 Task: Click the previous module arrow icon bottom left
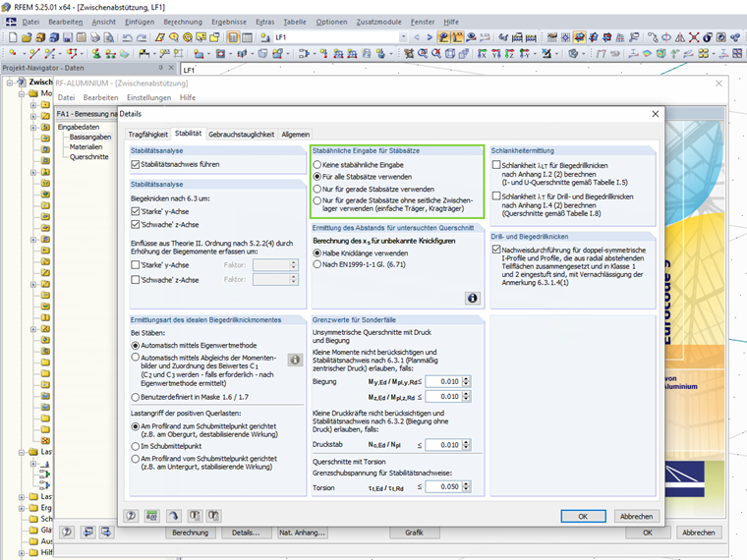88,532
